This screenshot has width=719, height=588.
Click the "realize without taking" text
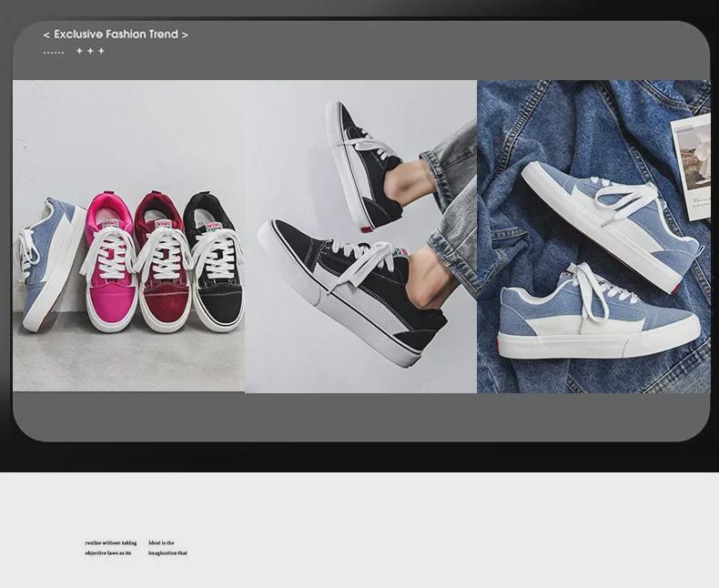(x=111, y=542)
